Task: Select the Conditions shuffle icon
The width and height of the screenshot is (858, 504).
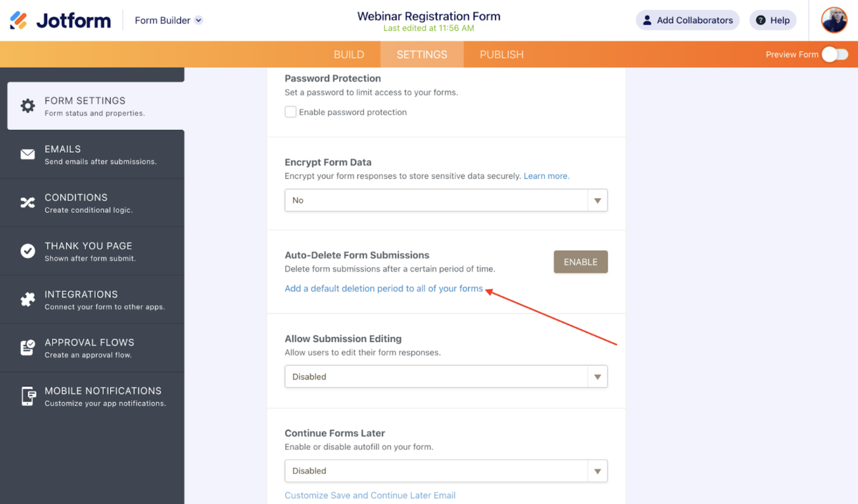Action: pos(28,203)
